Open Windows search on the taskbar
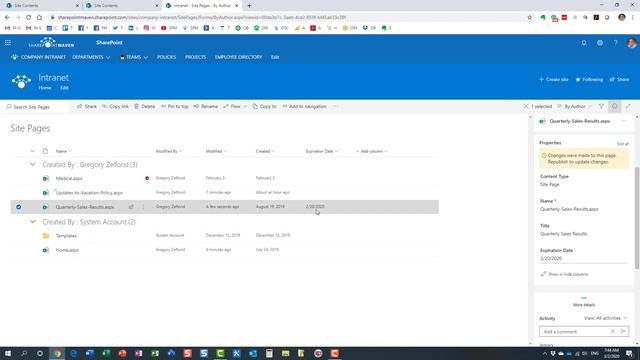This screenshot has height=360, width=640. point(24,353)
